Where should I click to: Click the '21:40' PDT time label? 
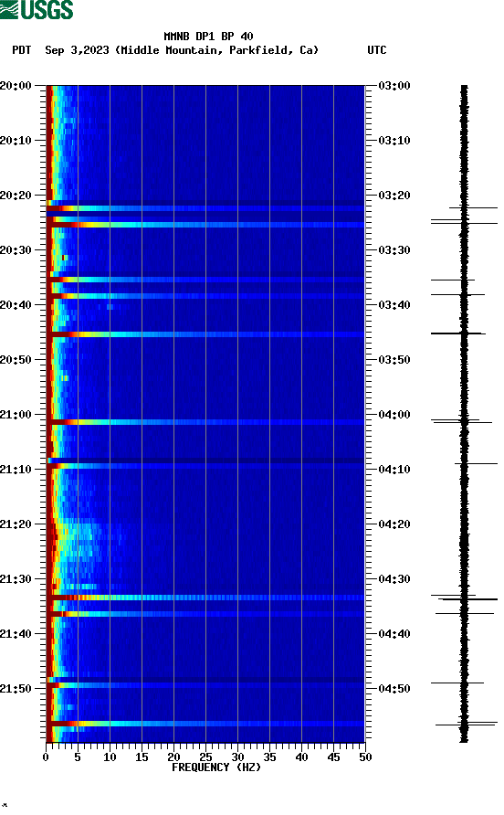[x=16, y=634]
